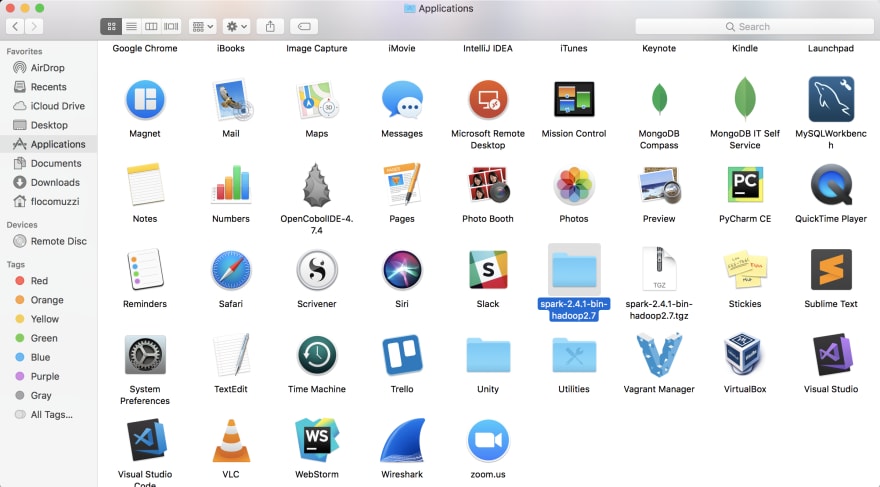Select the TextEdit app icon

231,355
